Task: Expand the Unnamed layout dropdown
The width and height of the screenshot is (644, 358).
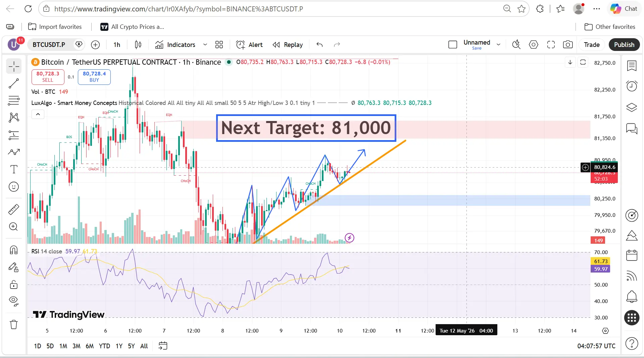Action: [498, 45]
